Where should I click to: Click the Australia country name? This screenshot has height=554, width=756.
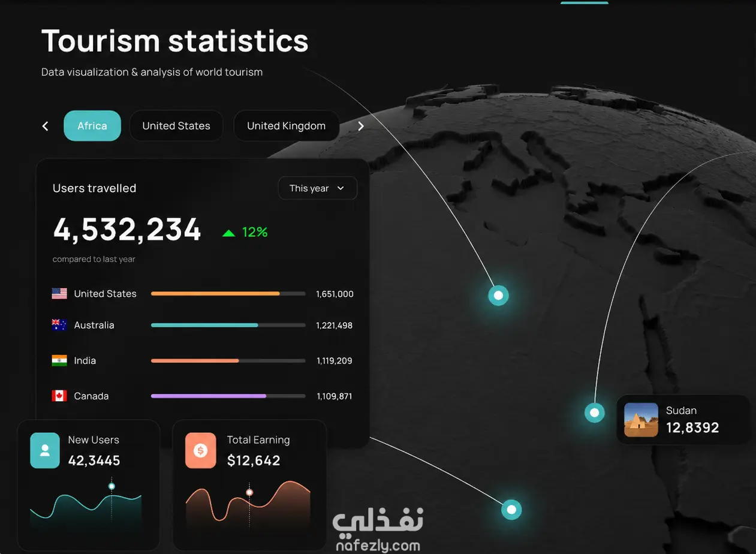tap(94, 325)
